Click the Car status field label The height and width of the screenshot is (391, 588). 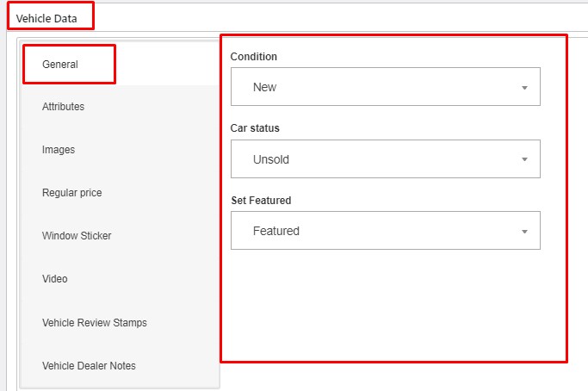click(x=255, y=128)
